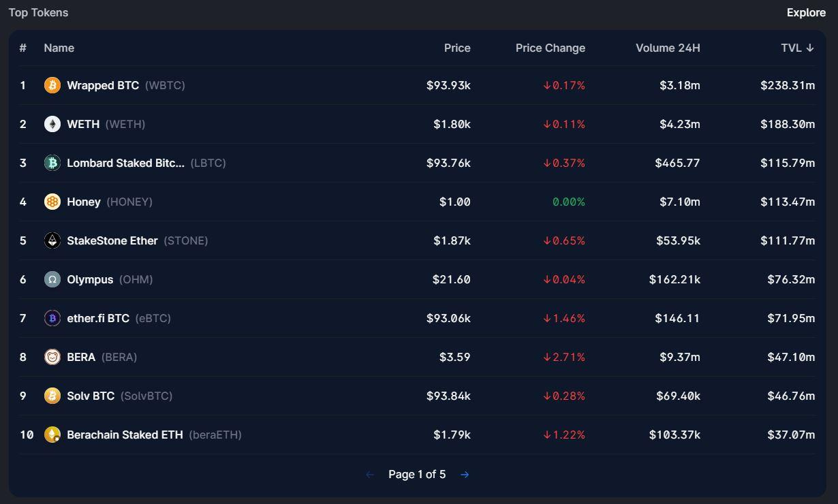Open the Explore link
Viewport: 838px width, 504px height.
806,13
